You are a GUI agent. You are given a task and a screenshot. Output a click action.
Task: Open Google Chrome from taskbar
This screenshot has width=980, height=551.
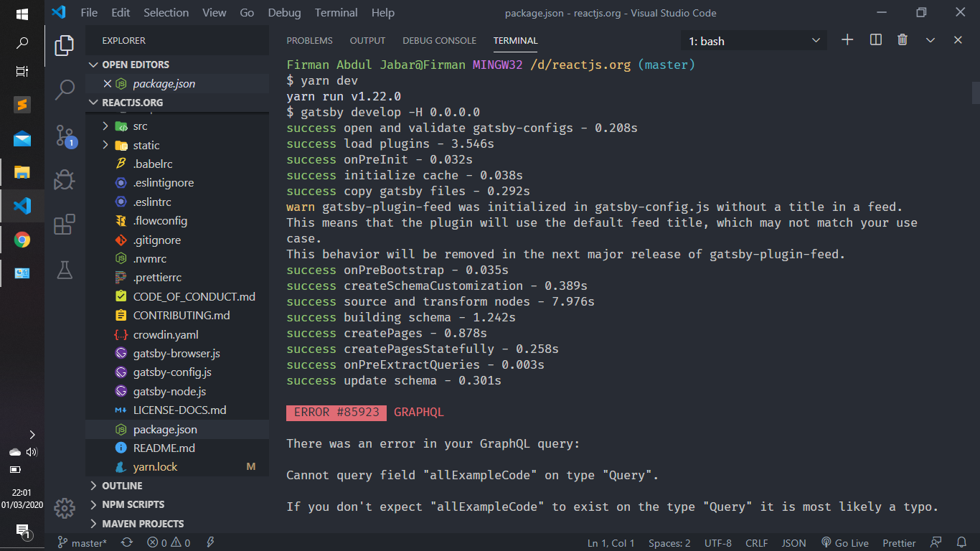pos(22,240)
